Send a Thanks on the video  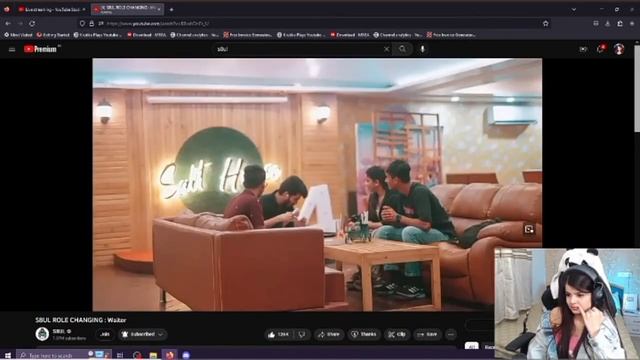coord(364,334)
